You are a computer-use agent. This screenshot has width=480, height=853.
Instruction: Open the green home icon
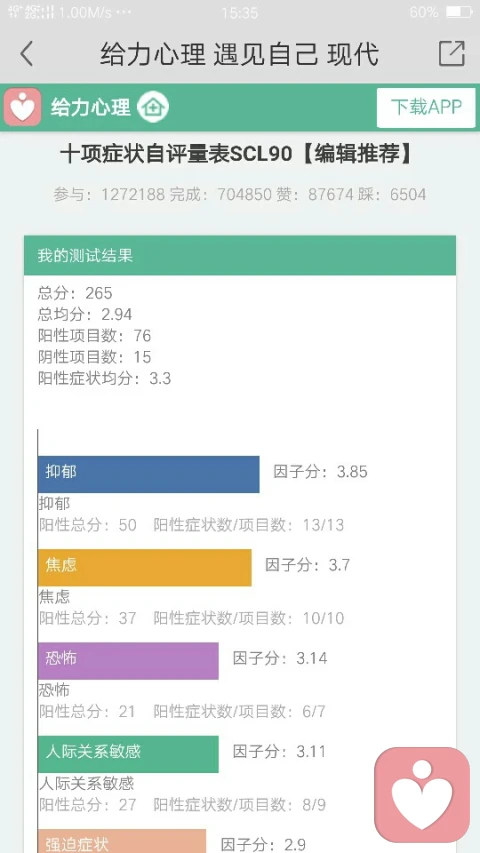153,107
